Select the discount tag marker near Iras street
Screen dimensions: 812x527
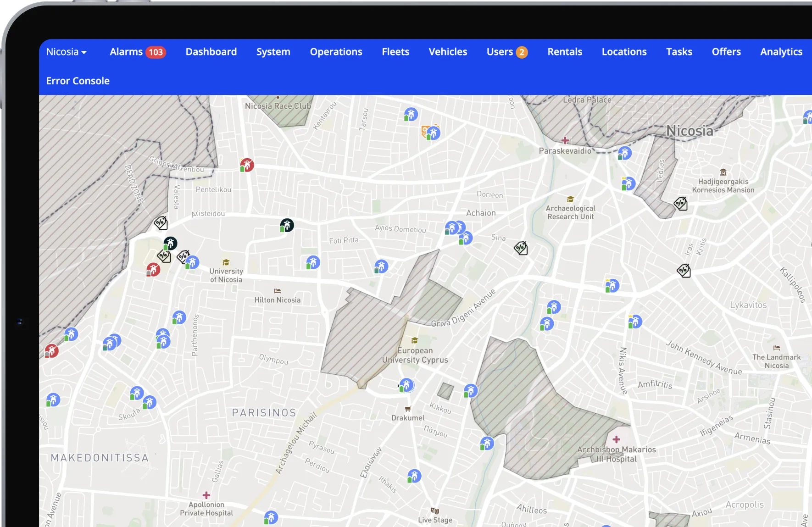[684, 271]
